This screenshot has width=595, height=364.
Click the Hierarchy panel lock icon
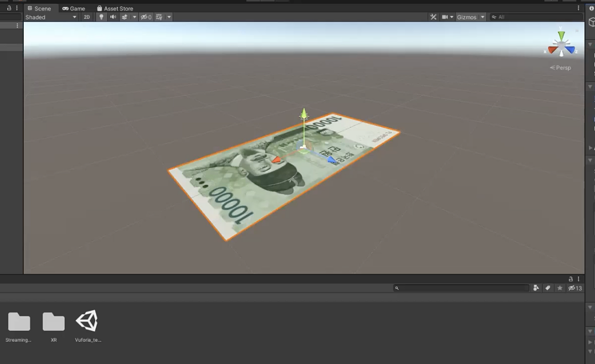(9, 8)
